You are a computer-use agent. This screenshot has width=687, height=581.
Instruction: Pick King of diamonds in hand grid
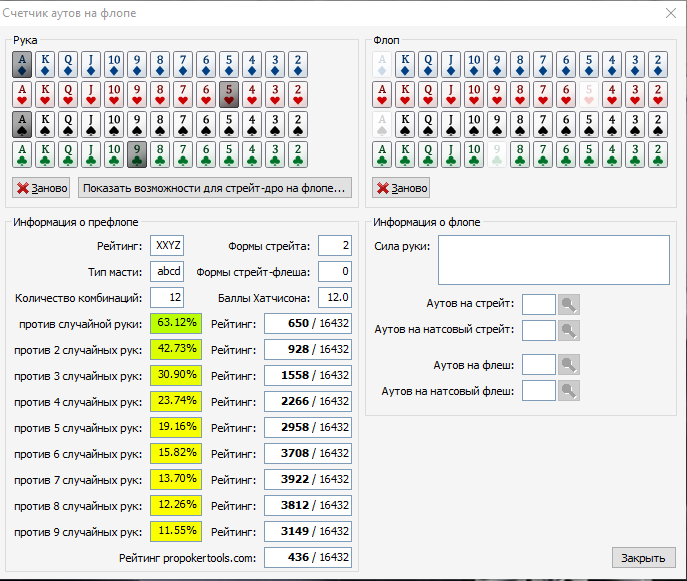45,64
